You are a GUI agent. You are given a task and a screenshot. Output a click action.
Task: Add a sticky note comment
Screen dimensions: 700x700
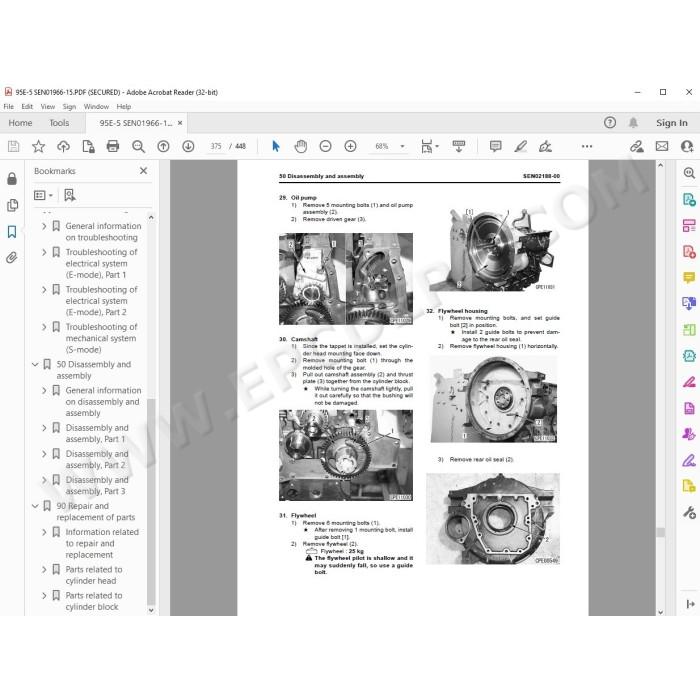click(x=495, y=146)
